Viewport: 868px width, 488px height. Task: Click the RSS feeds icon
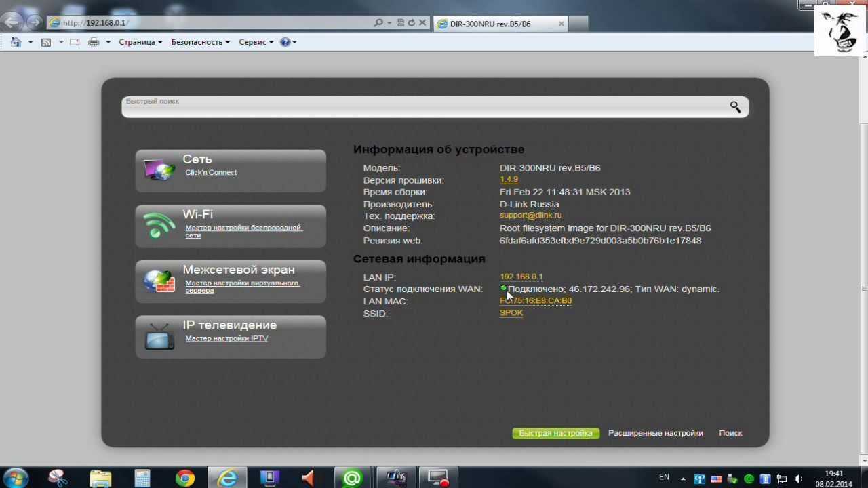point(46,42)
